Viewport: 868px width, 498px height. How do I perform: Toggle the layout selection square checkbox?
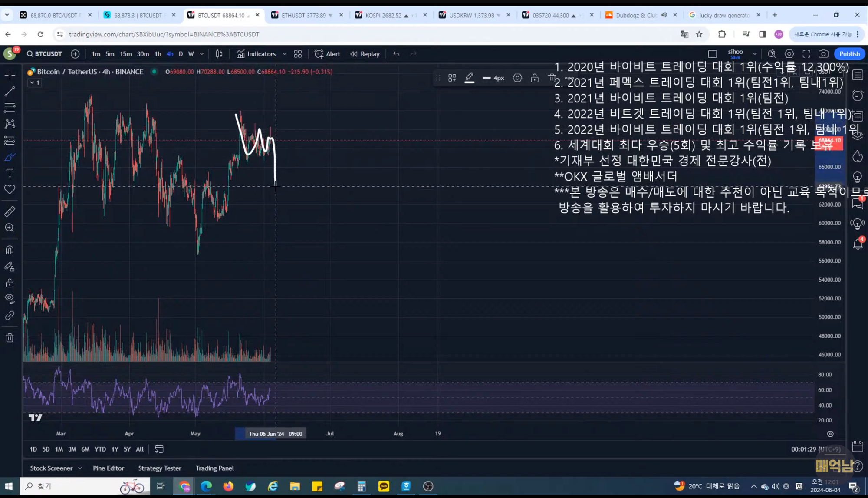[x=712, y=54]
